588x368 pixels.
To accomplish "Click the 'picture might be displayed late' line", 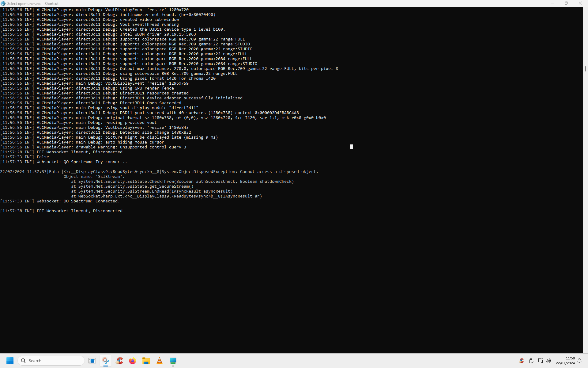I will point(109,137).
